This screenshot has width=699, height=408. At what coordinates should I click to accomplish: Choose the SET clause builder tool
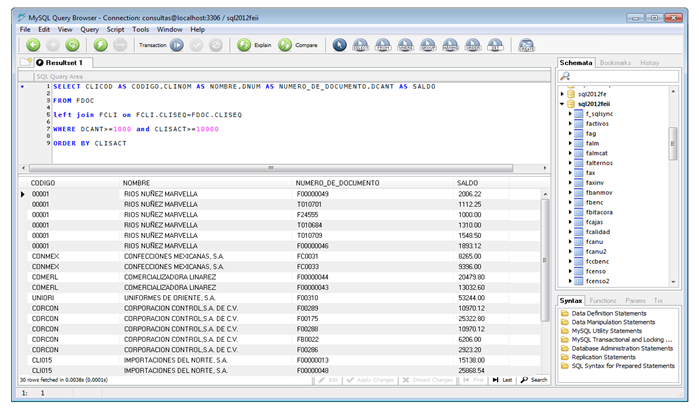[495, 45]
